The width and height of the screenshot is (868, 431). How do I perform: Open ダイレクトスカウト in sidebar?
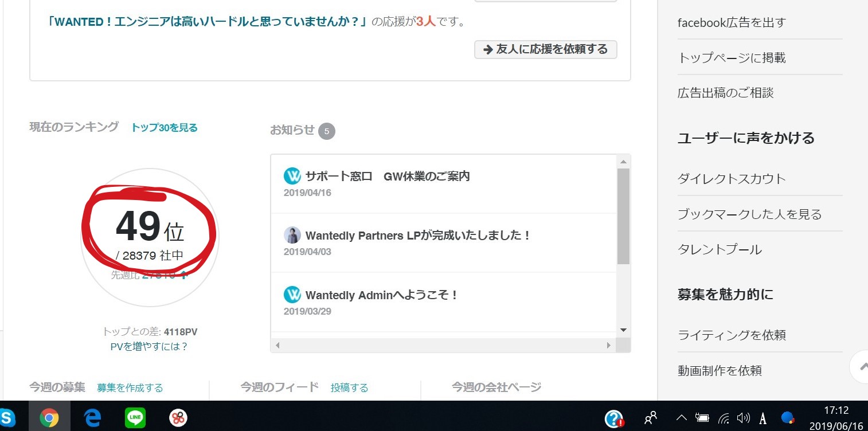(x=732, y=179)
